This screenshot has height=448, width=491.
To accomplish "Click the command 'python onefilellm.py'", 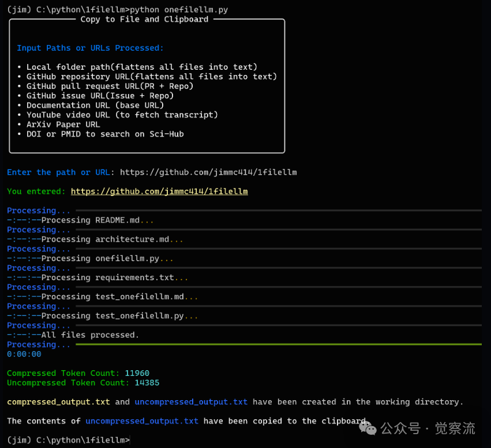I will [x=179, y=10].
